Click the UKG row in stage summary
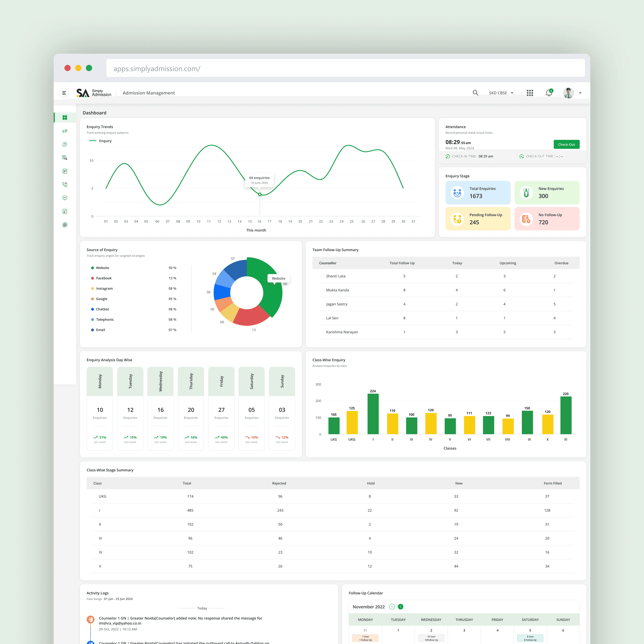The image size is (644, 644). pos(333,496)
